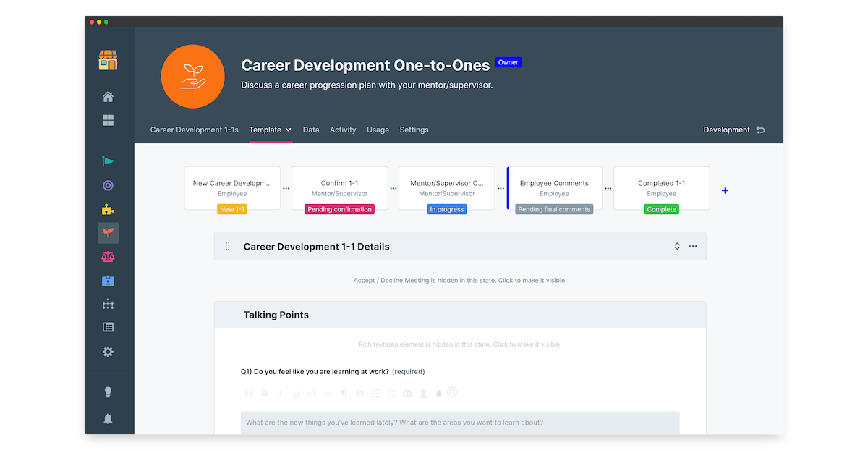Select the Completed 1-1 state card

(x=661, y=188)
